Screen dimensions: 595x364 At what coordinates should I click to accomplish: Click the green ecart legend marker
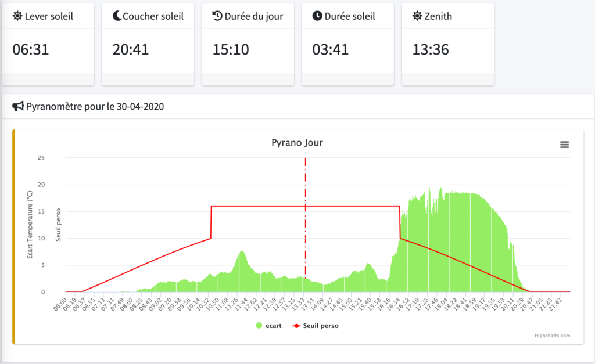(x=259, y=326)
